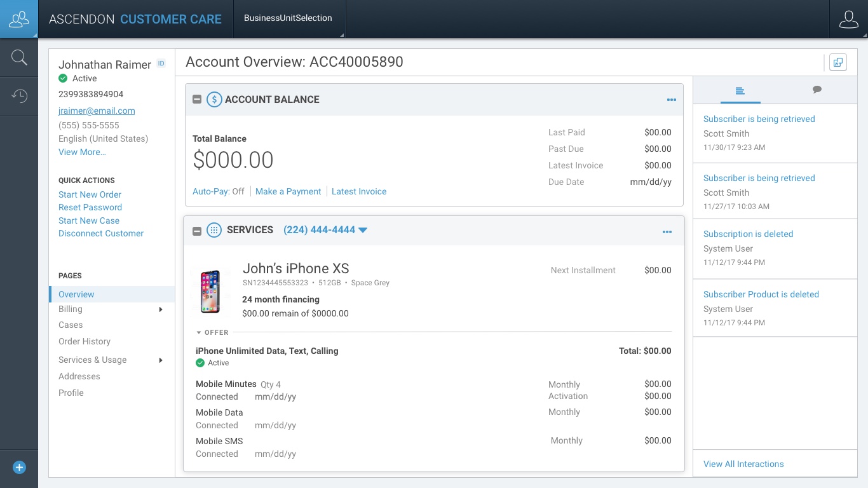
Task: Open Account Balance three-dot options menu
Action: pyautogui.click(x=671, y=100)
